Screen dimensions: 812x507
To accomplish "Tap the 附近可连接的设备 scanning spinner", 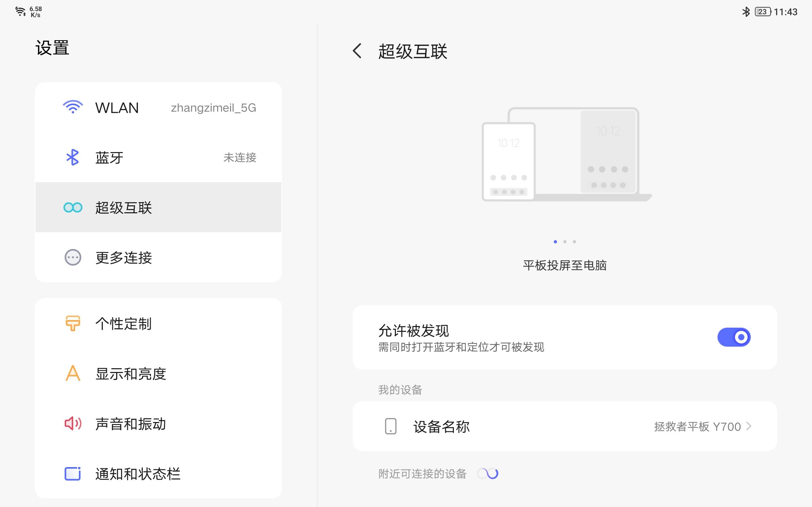I will point(488,473).
